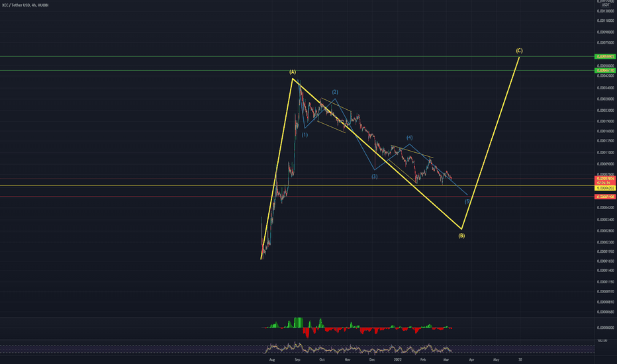
Task: Click the 0.00002800 price axis value
Action: coord(605,230)
